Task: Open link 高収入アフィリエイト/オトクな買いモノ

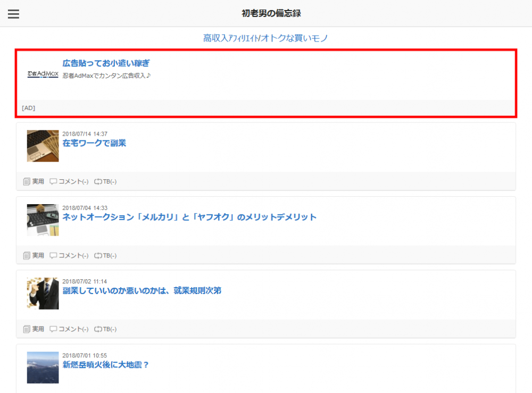Action: coord(265,38)
